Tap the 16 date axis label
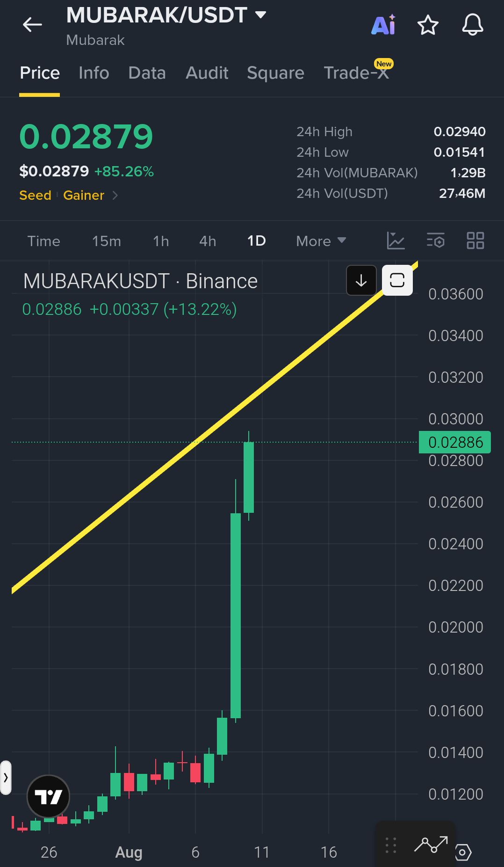The width and height of the screenshot is (504, 867). pyautogui.click(x=329, y=852)
